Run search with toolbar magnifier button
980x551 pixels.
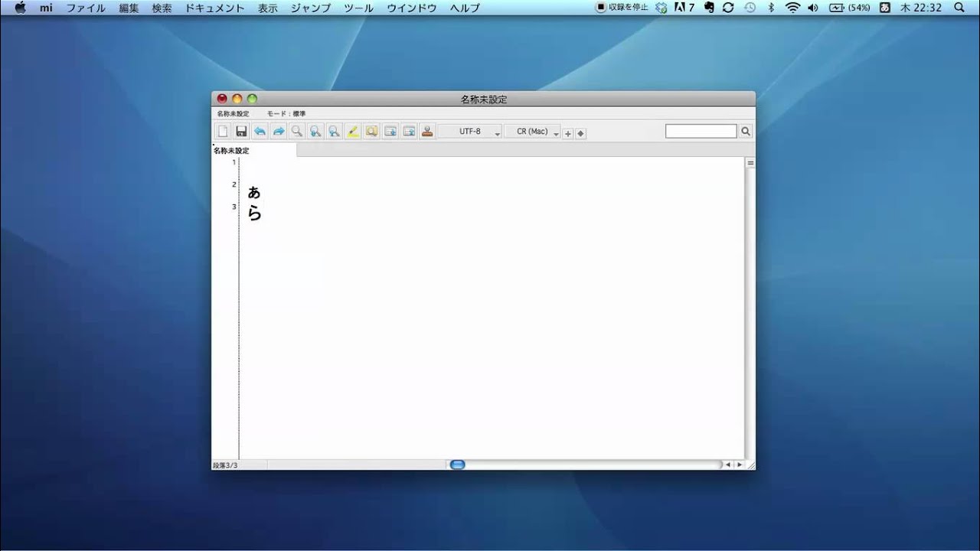click(746, 132)
